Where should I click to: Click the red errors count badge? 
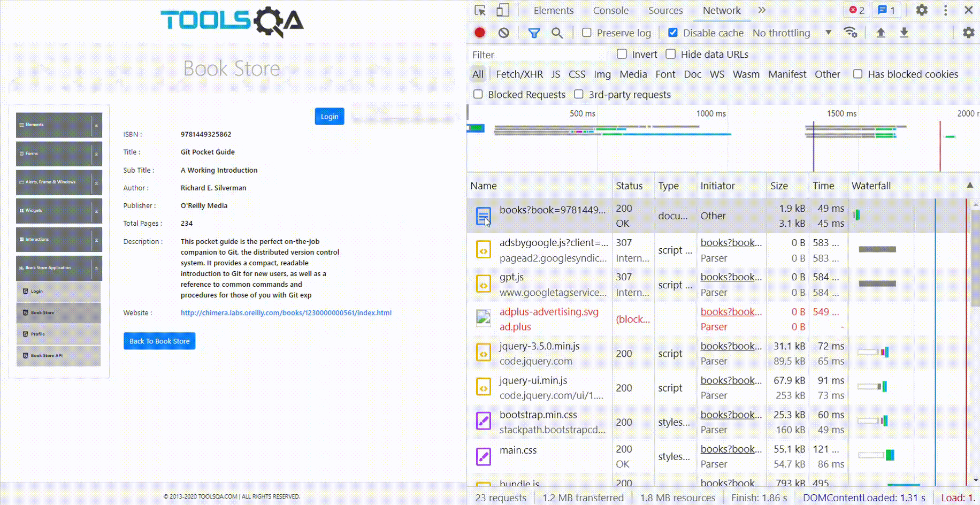click(x=857, y=10)
